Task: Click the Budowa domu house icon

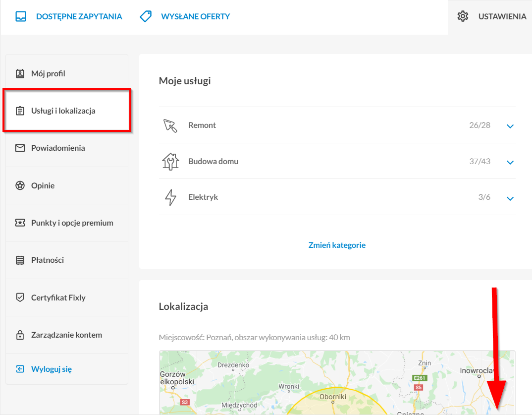Action: click(x=170, y=161)
